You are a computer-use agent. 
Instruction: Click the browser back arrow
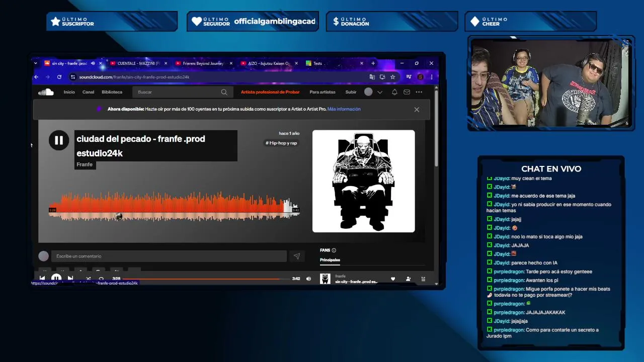click(x=36, y=77)
